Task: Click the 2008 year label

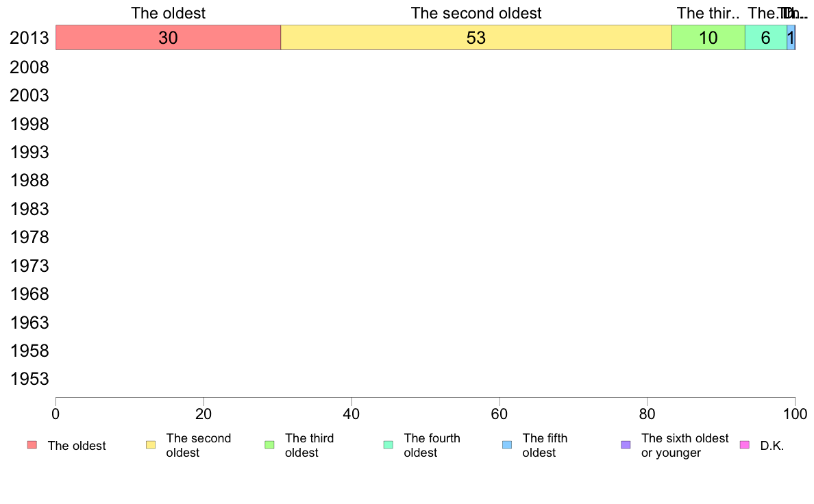Action: (x=29, y=67)
